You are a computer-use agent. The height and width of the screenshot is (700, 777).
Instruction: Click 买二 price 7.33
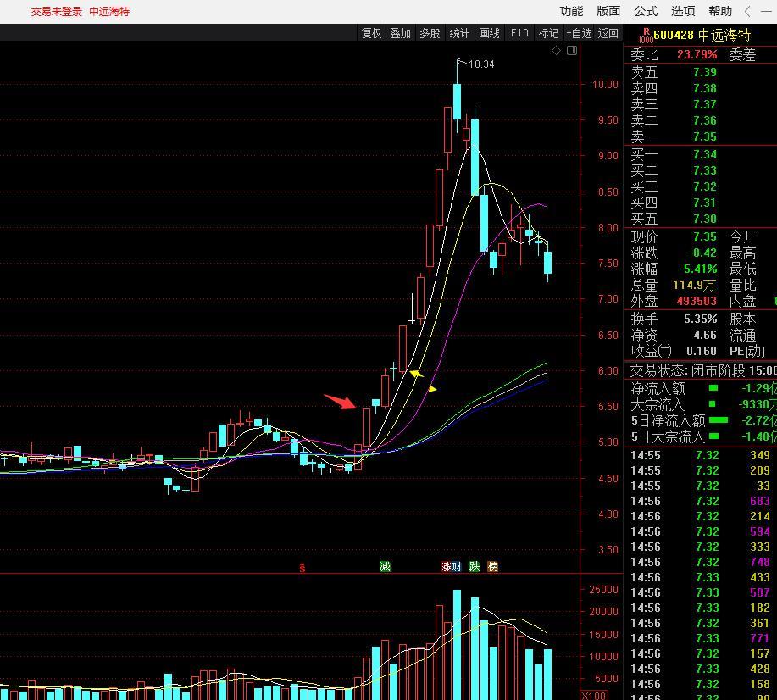pyautogui.click(x=705, y=170)
